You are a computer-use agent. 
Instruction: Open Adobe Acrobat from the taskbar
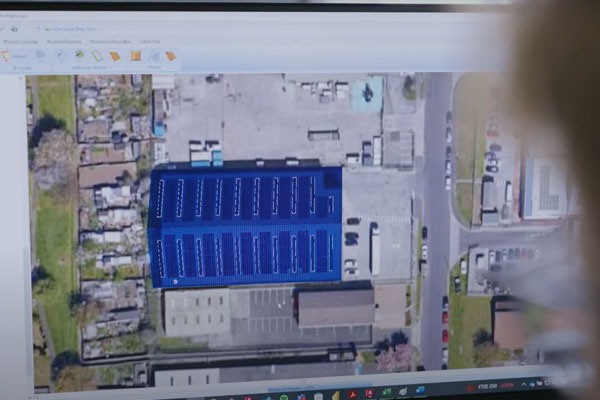pyautogui.click(x=352, y=394)
